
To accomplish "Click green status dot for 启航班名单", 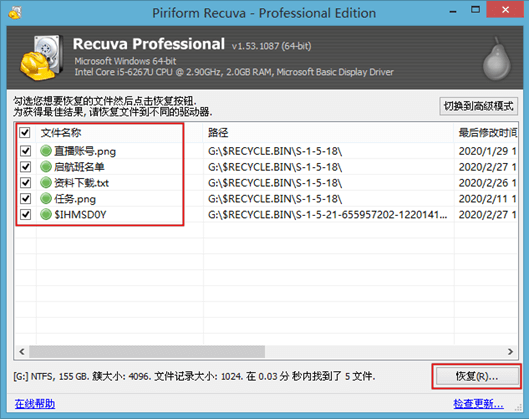I will pos(46,167).
